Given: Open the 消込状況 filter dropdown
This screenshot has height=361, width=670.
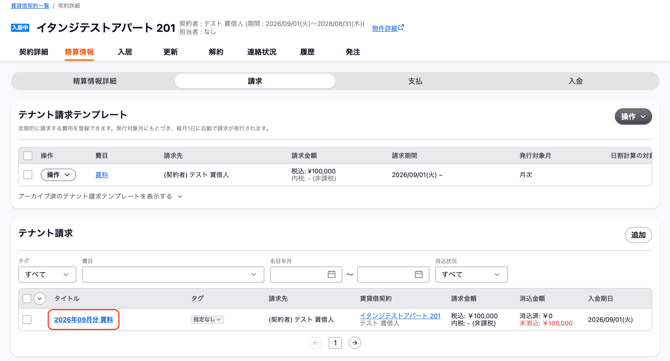Looking at the screenshot, I should (x=471, y=274).
